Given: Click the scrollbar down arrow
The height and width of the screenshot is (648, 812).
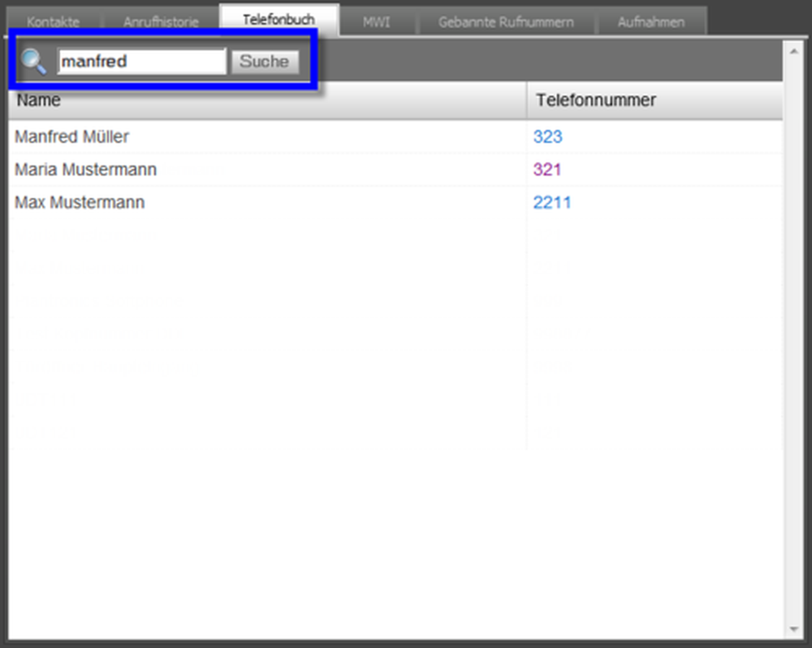Looking at the screenshot, I should [x=794, y=629].
